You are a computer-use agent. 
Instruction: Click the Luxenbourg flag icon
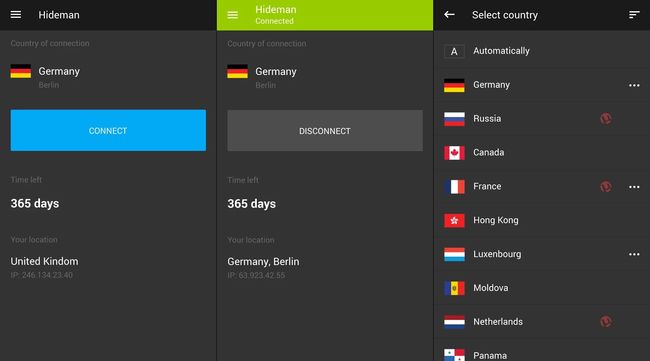(x=454, y=254)
